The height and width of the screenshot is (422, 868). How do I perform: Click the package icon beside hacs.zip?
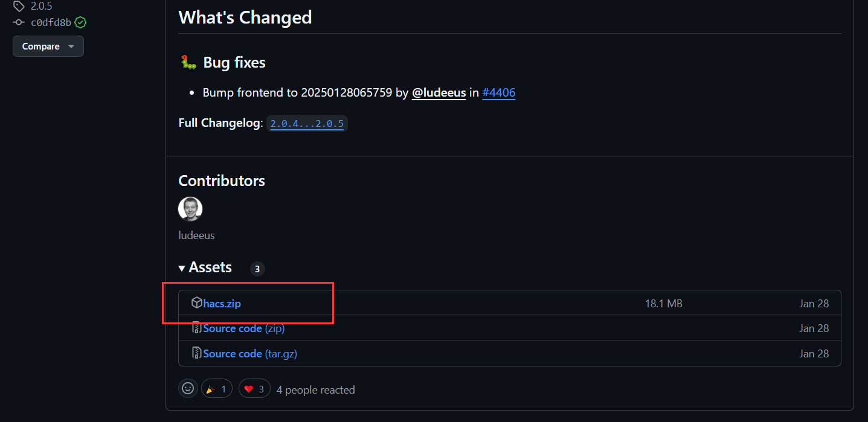(x=196, y=303)
